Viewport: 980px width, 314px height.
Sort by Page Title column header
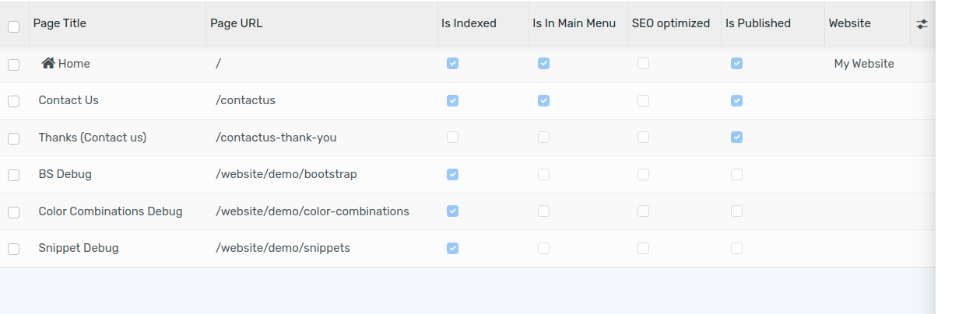[x=60, y=23]
